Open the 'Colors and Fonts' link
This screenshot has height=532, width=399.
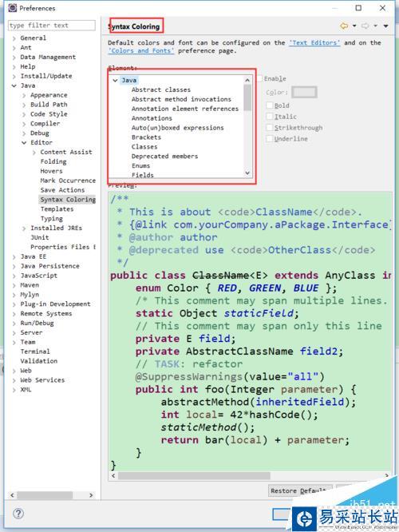tap(141, 51)
